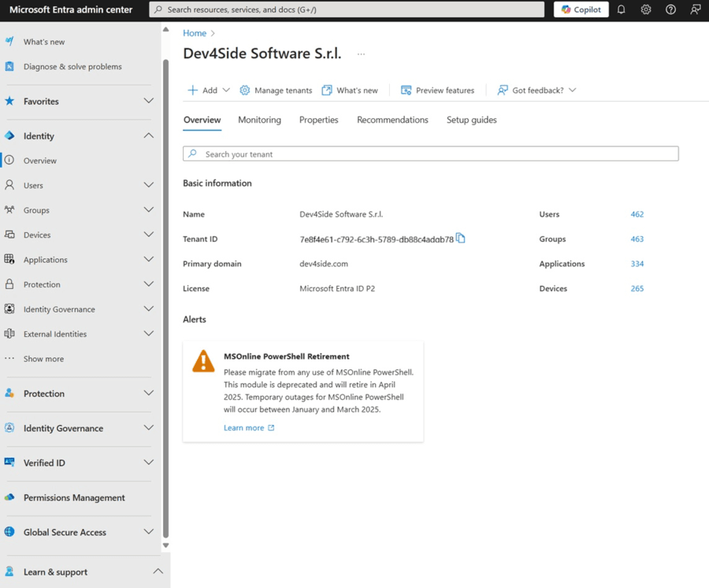Viewport: 709px width, 588px height.
Task: Click the Users person icon in sidebar
Action: click(x=9, y=185)
